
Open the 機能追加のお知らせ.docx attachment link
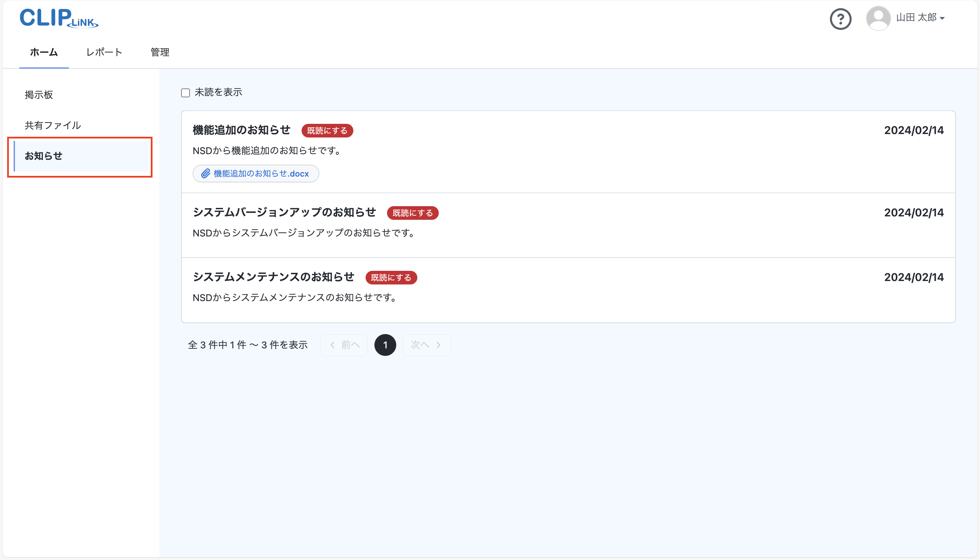[261, 174]
